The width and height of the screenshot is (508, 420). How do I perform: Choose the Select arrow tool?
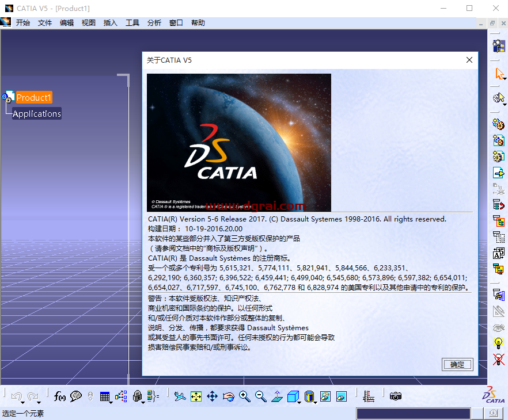pos(499,74)
